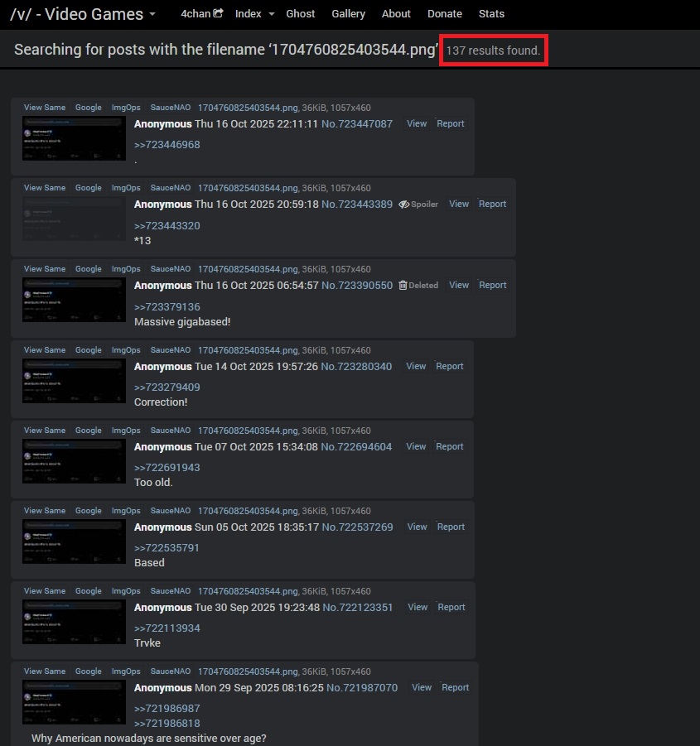Open the external 4chan link icon

click(218, 13)
